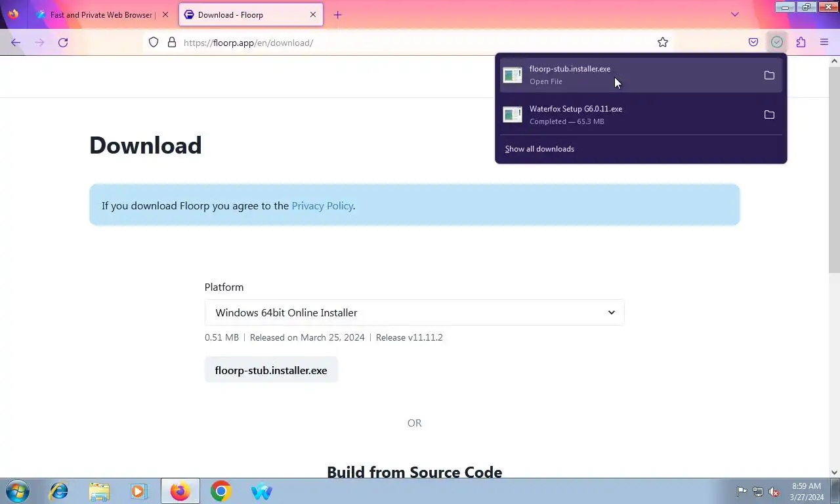Open the hamburger application menu
This screenshot has height=504, width=840.
824,43
